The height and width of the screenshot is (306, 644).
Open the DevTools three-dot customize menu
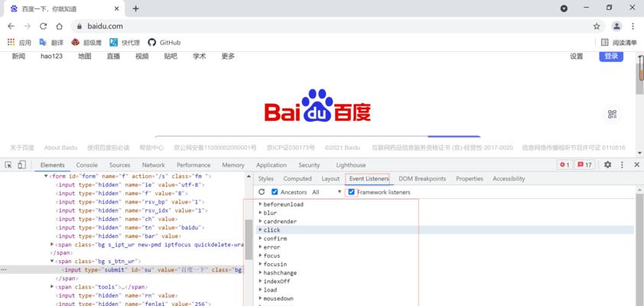(x=622, y=164)
